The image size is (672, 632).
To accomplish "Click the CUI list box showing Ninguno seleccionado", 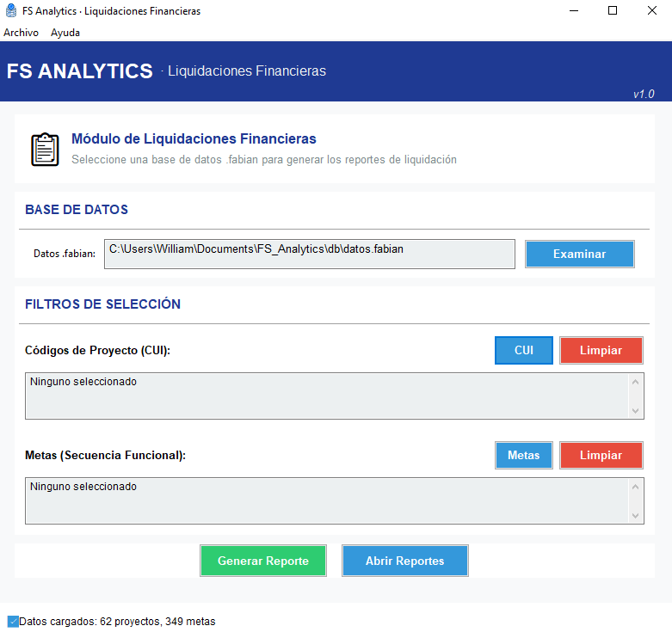I will pyautogui.click(x=335, y=396).
